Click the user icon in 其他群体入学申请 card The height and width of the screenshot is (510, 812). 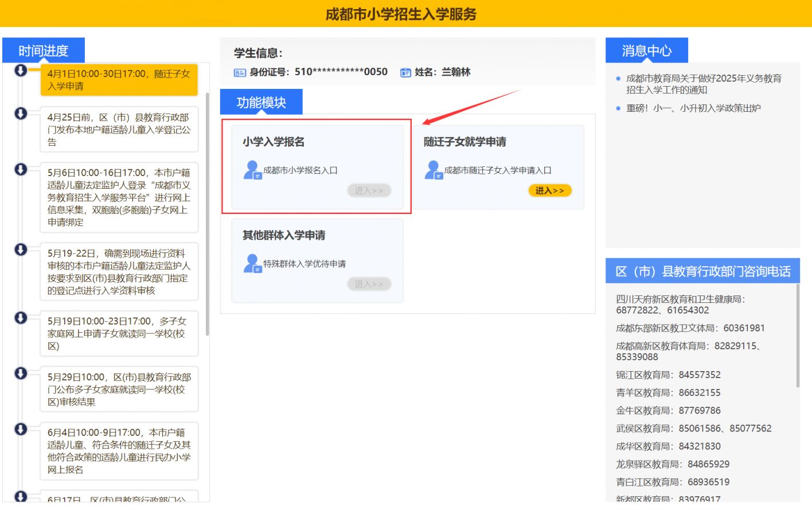tap(252, 264)
